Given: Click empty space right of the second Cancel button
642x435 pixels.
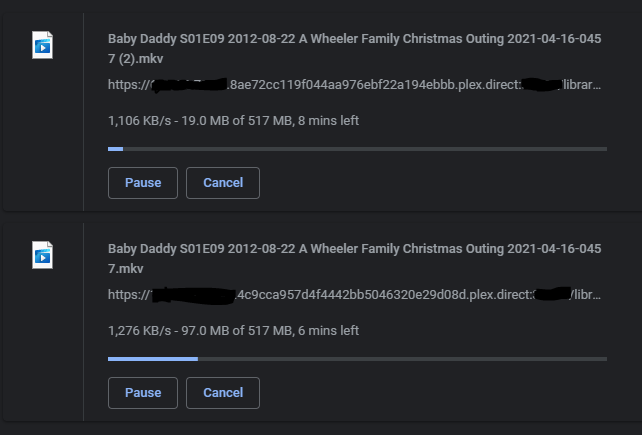Looking at the screenshot, I should (430, 393).
